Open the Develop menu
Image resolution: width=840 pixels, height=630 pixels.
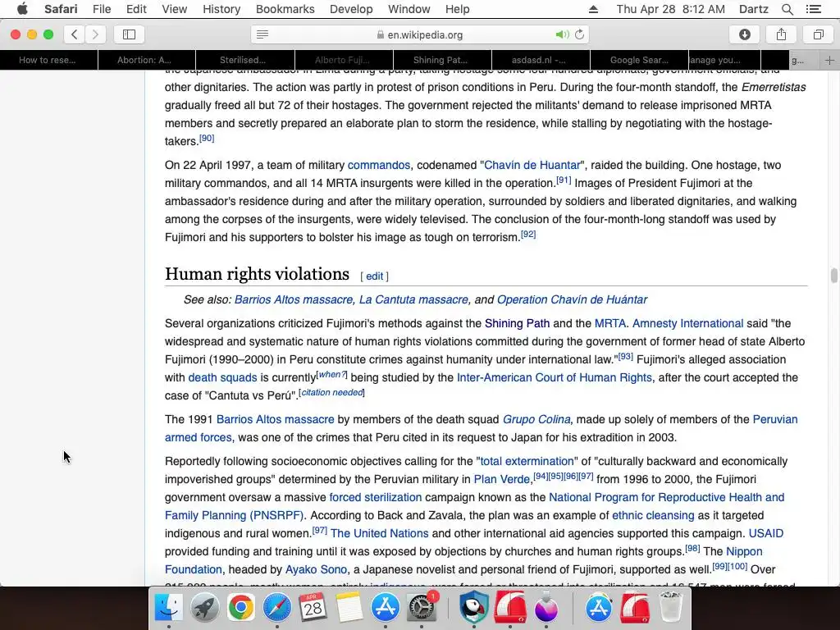(351, 9)
